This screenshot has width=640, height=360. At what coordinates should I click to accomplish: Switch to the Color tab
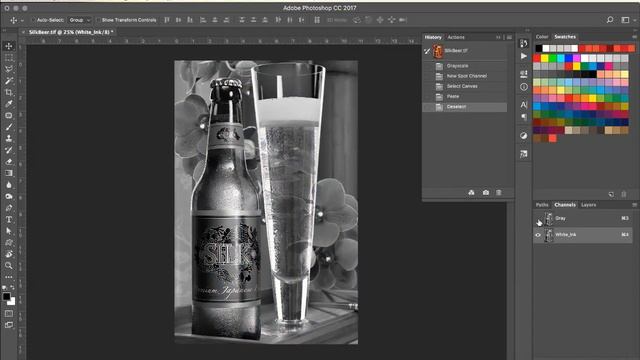pyautogui.click(x=542, y=37)
